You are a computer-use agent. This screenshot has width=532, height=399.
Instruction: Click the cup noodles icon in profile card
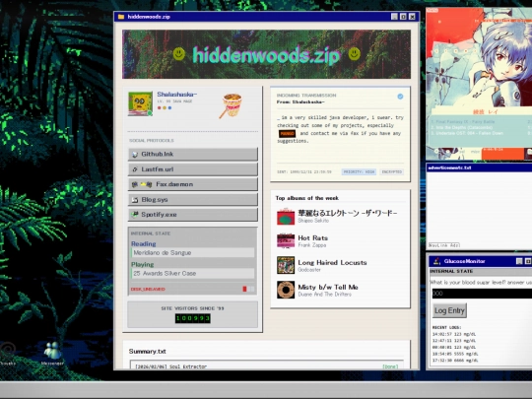231,105
